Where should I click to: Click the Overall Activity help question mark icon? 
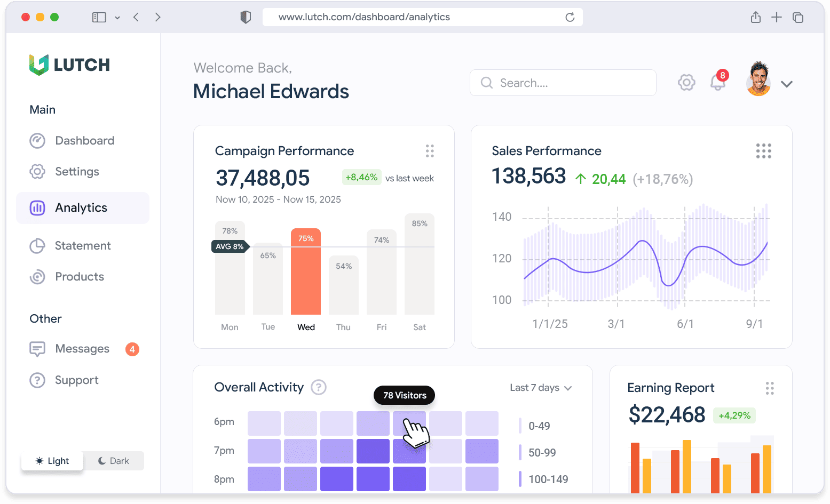click(319, 387)
